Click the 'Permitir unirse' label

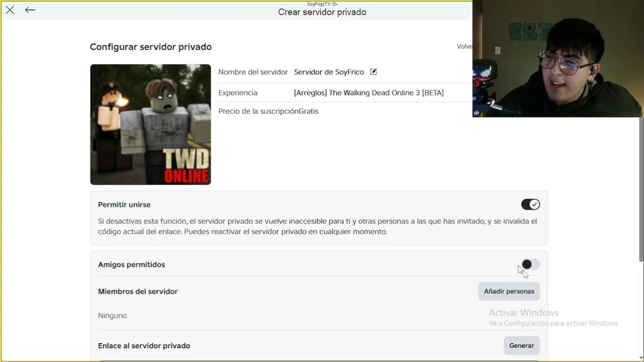pos(124,205)
